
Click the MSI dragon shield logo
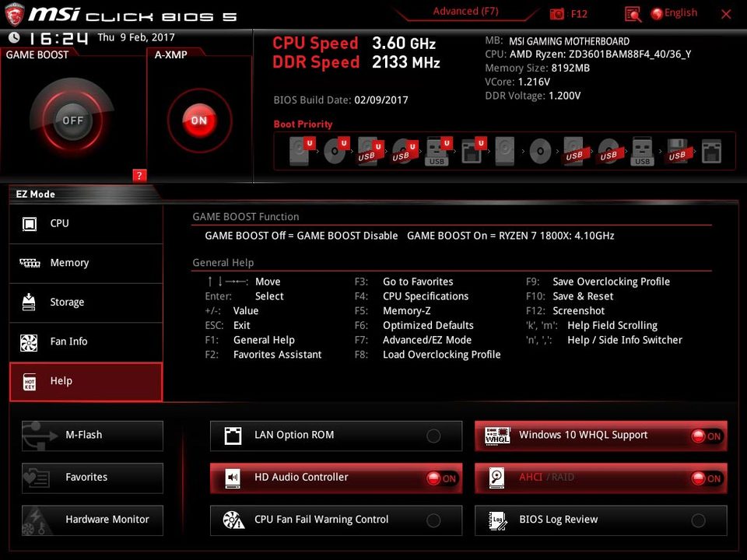pyautogui.click(x=14, y=14)
